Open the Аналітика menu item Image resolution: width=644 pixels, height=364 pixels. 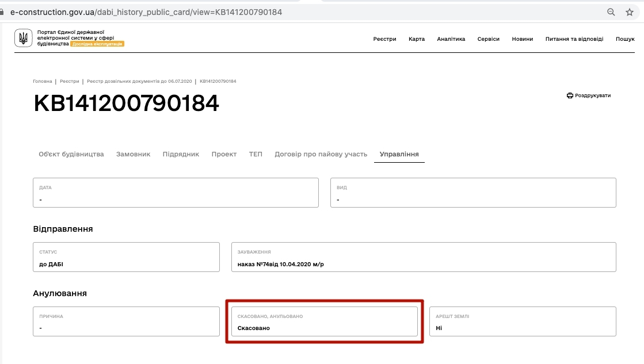(x=451, y=39)
